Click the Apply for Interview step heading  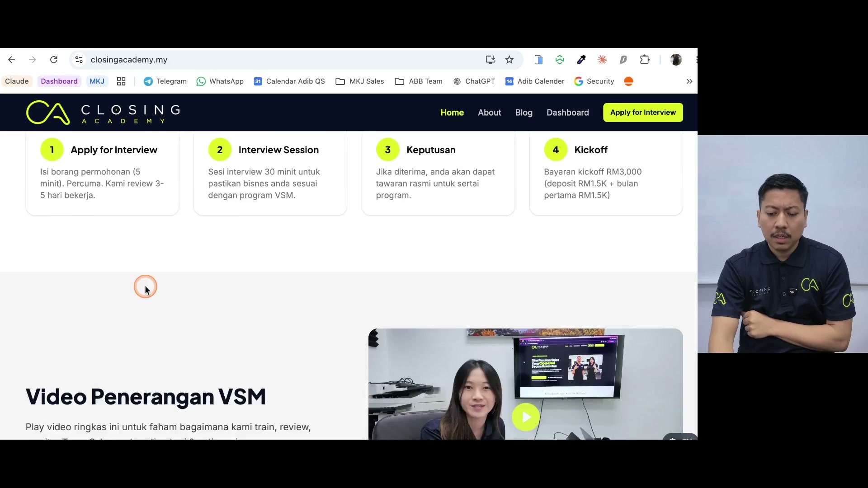114,150
